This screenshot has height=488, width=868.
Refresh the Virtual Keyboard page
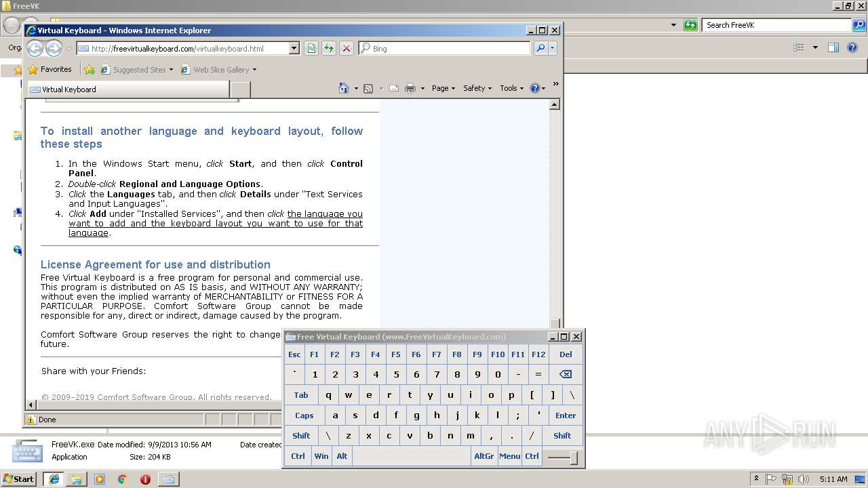point(329,48)
